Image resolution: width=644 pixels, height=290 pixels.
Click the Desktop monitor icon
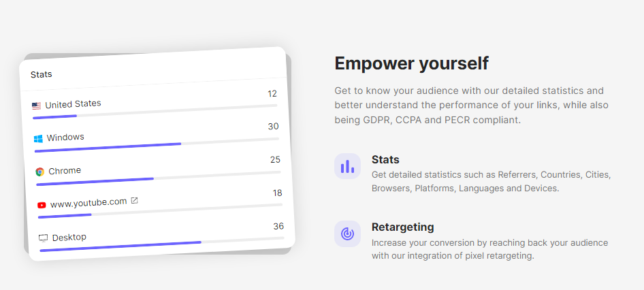click(44, 238)
